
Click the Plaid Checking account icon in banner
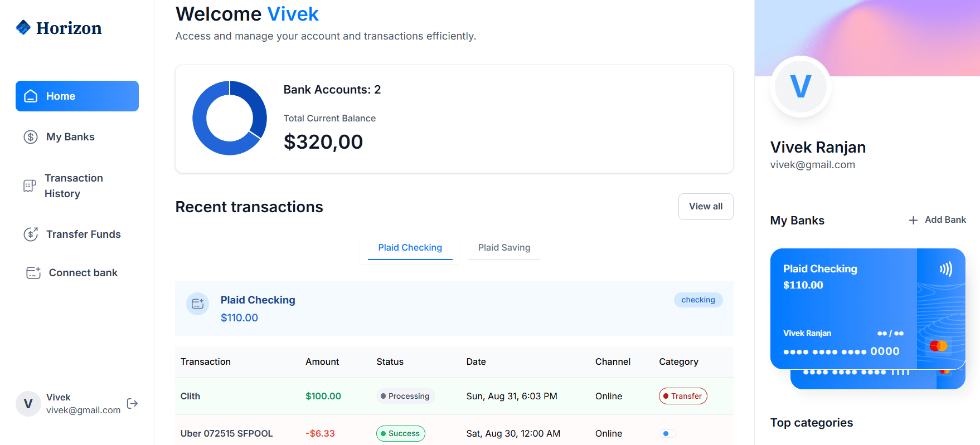(197, 304)
